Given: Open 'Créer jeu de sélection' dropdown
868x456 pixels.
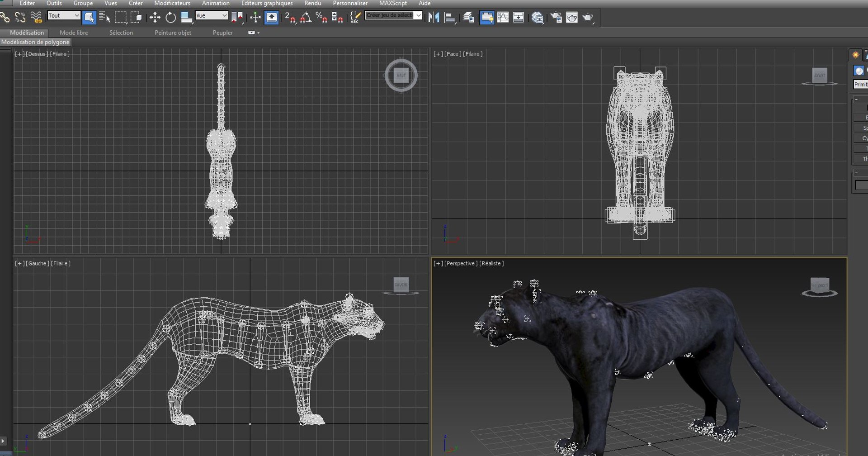Looking at the screenshot, I should (x=393, y=15).
